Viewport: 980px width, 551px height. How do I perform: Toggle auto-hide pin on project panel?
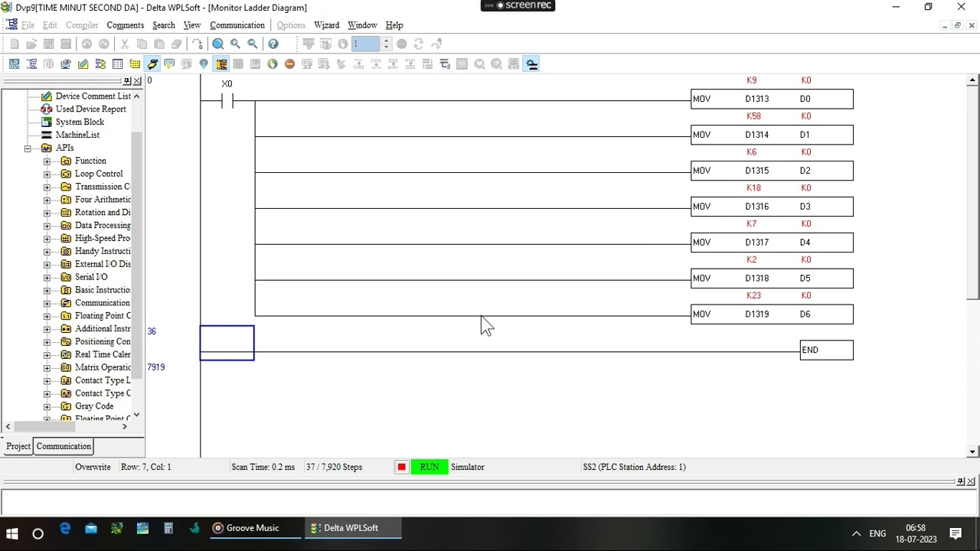coord(127,81)
